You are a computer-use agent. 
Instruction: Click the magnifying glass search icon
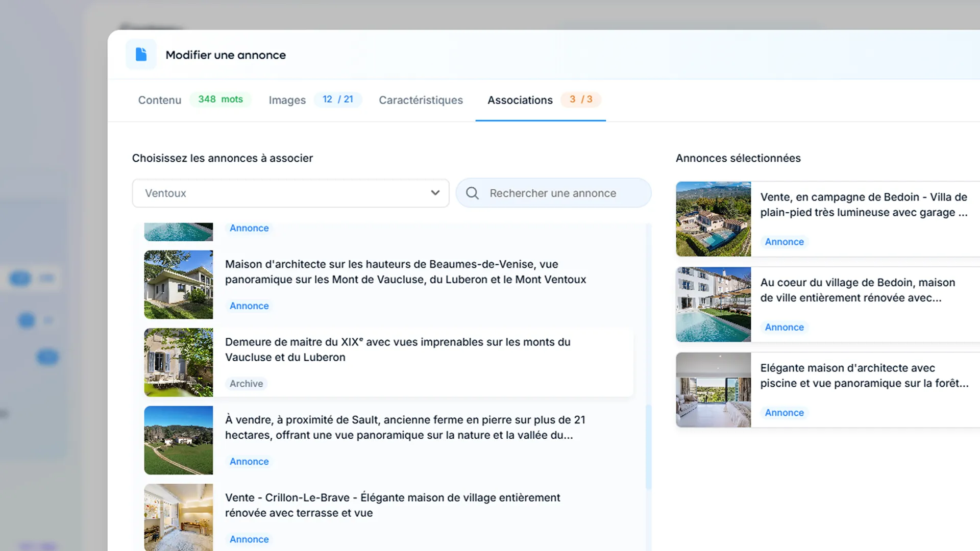472,193
